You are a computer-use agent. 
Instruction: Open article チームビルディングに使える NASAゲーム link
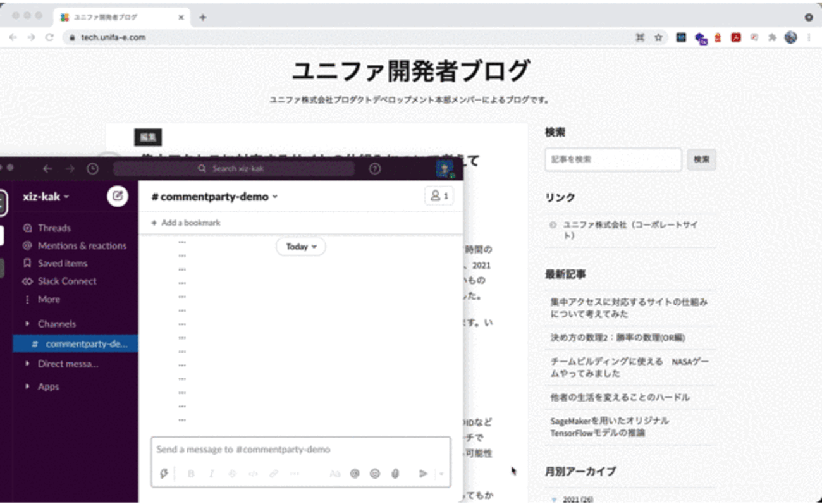pos(630,367)
